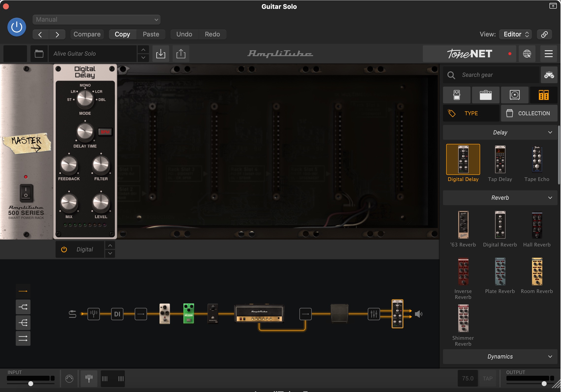The image size is (561, 392).
Task: Toggle the BPM sync button
Action: [105, 132]
